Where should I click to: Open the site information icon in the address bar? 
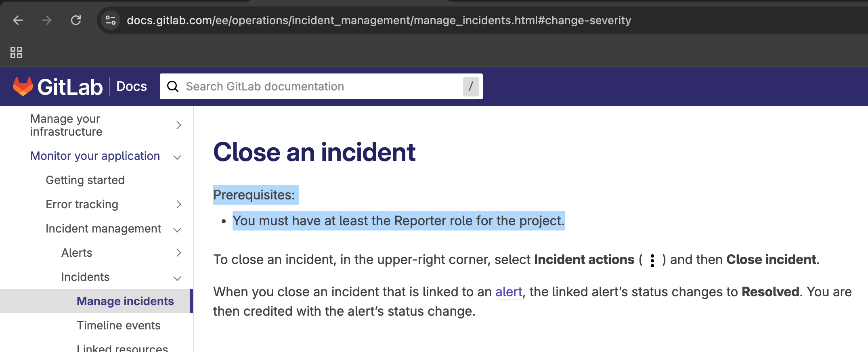111,20
